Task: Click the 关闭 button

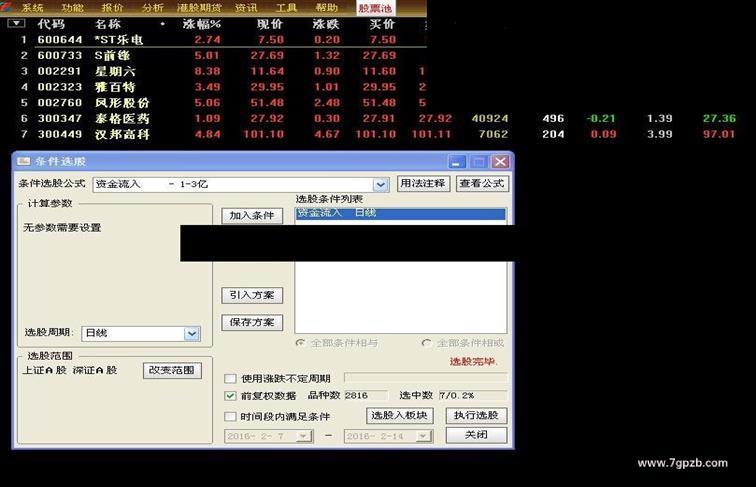Action: point(476,435)
